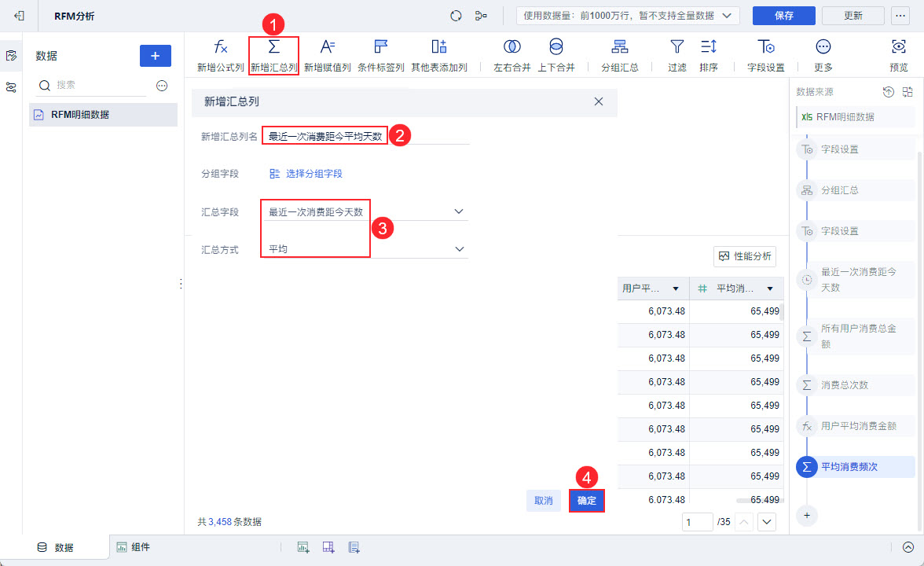Open the 性能分析 button
This screenshot has width=924, height=566.
745,256
